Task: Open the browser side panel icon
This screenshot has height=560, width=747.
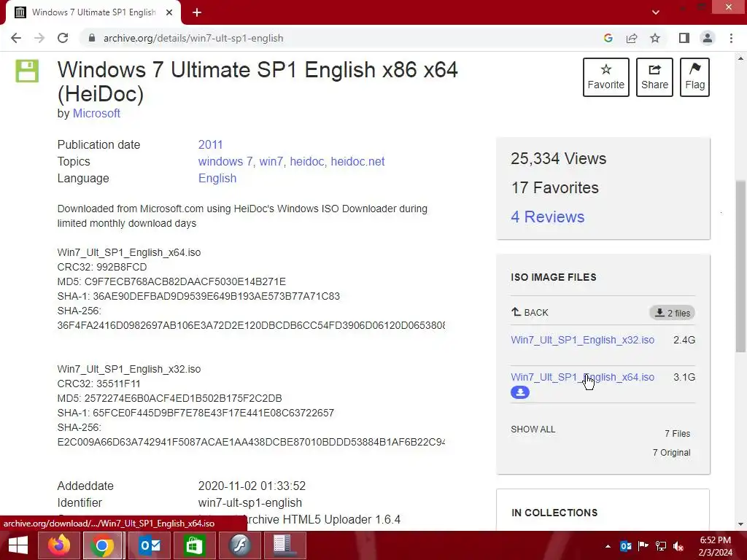Action: [684, 38]
